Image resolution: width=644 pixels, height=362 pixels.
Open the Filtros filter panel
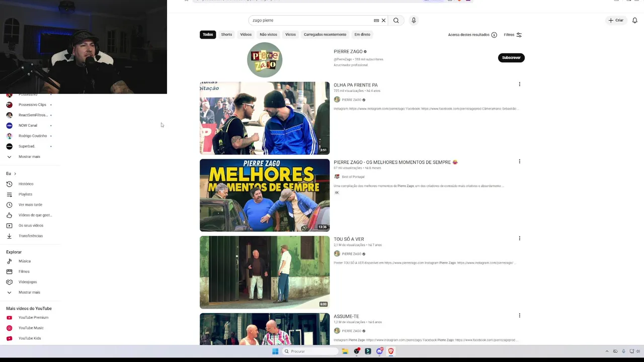coord(513,35)
